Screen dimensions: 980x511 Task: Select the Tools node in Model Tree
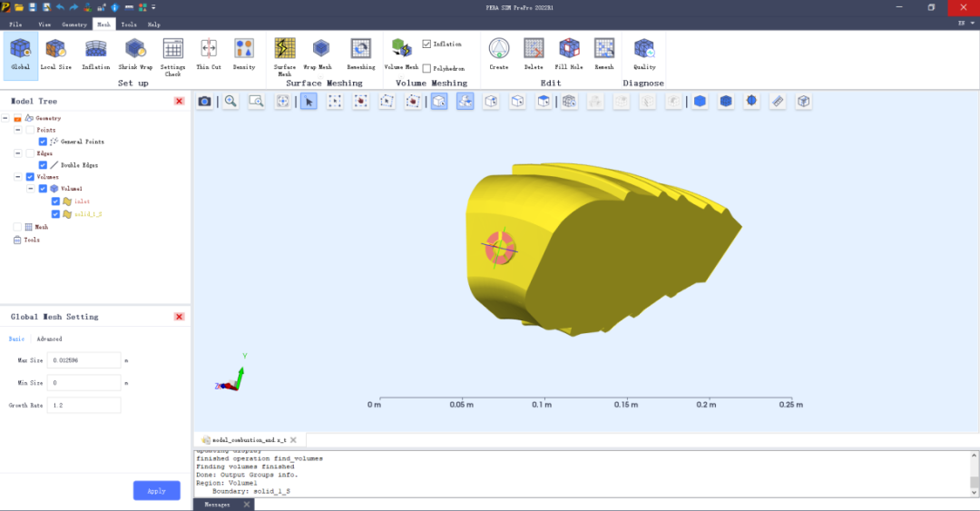31,240
